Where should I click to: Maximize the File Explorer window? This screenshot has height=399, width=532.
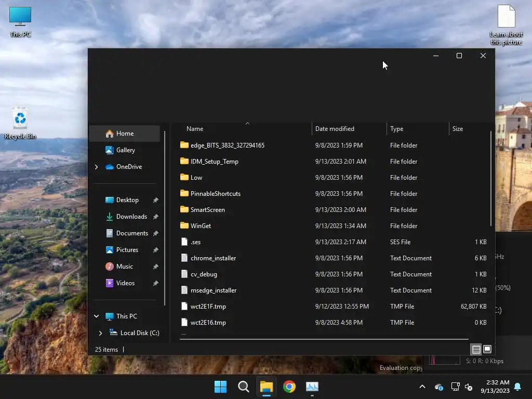point(459,56)
